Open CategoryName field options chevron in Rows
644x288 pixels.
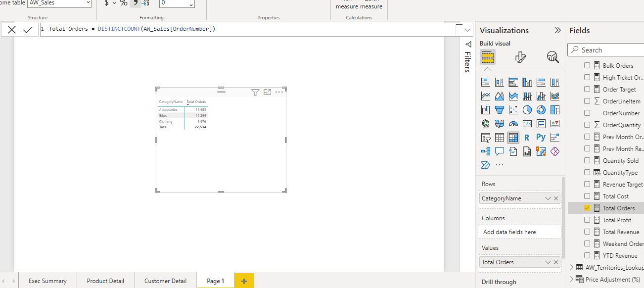(x=548, y=198)
